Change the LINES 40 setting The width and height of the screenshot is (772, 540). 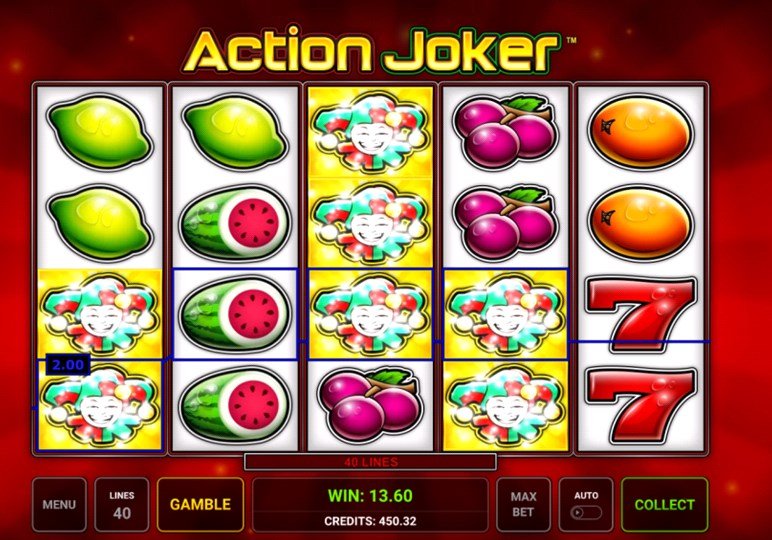click(122, 505)
